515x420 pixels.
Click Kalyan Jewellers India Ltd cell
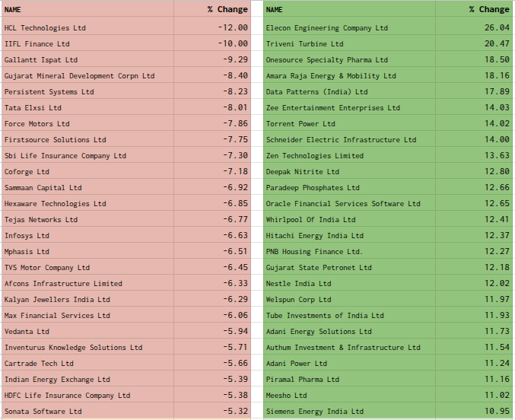pos(87,300)
